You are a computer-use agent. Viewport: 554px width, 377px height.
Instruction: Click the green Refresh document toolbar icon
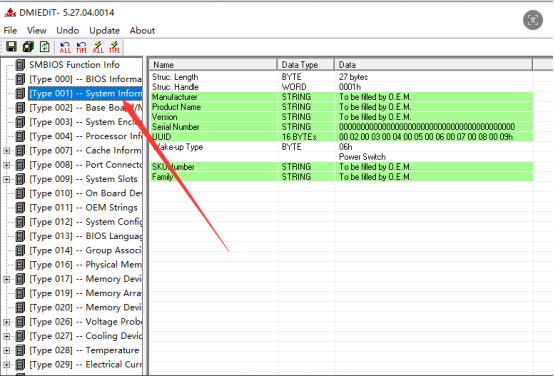point(45,47)
